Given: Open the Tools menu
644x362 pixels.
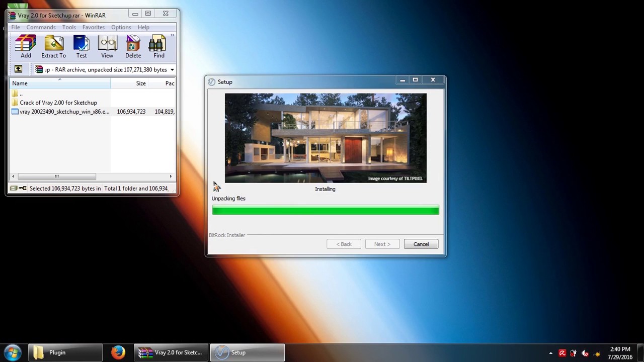Looking at the screenshot, I should 69,27.
